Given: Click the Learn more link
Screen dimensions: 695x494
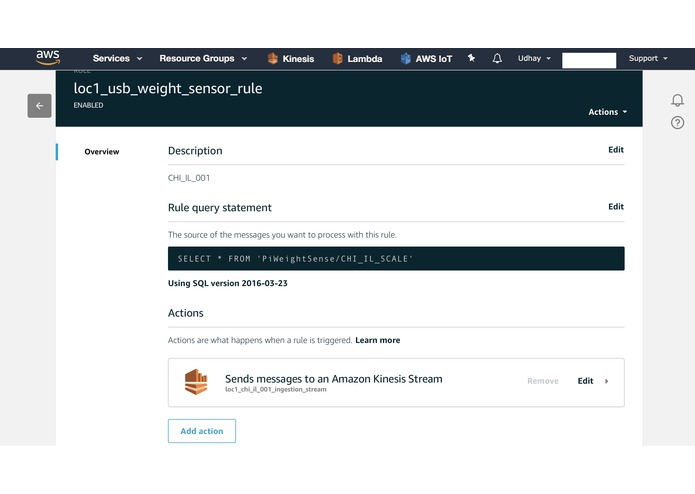Looking at the screenshot, I should [378, 340].
